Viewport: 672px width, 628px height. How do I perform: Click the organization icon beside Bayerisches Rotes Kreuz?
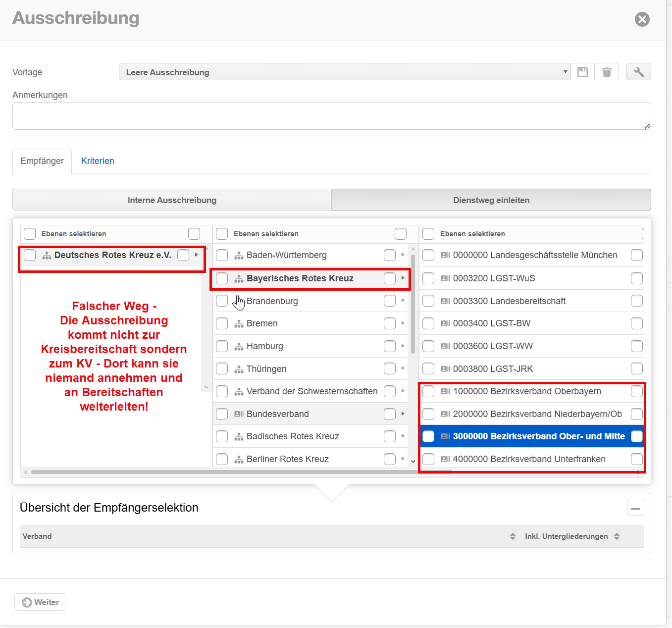[x=239, y=279]
